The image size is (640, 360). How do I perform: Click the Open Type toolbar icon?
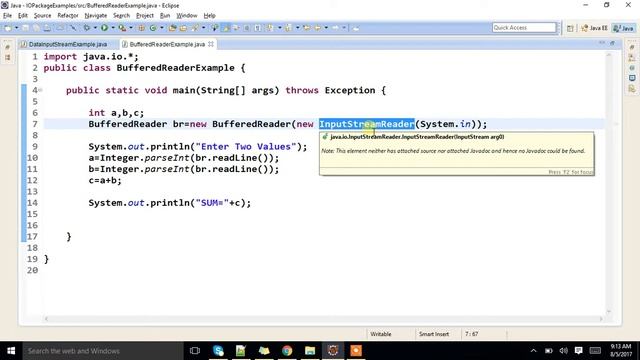(173, 28)
